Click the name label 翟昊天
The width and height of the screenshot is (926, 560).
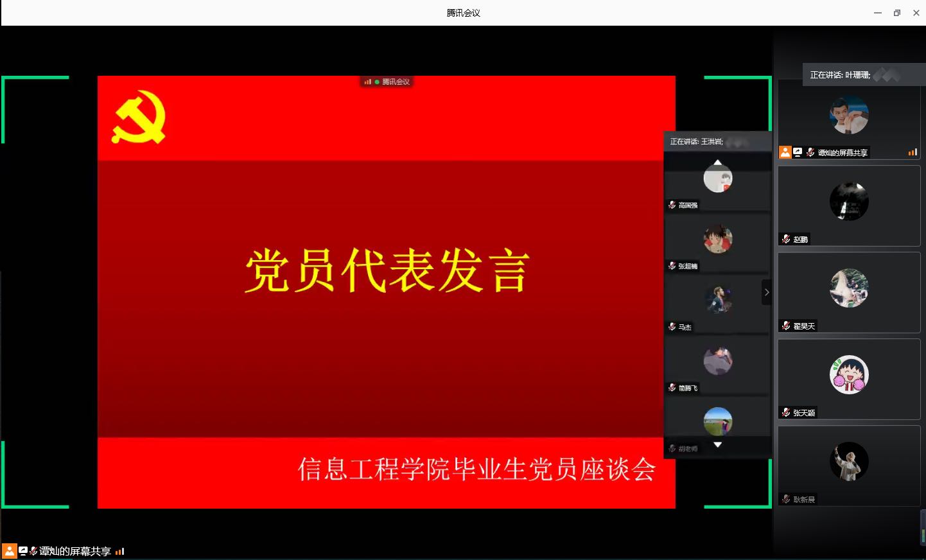pos(804,326)
